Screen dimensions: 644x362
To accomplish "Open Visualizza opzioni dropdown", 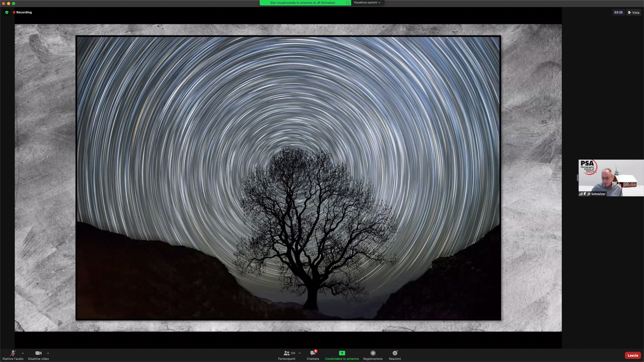I will click(x=367, y=3).
